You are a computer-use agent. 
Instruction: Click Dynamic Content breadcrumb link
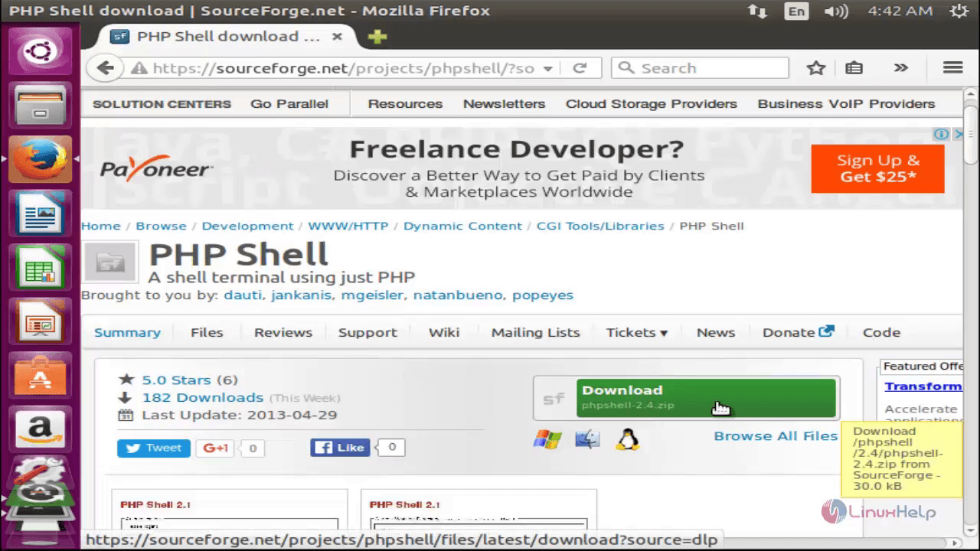point(462,226)
